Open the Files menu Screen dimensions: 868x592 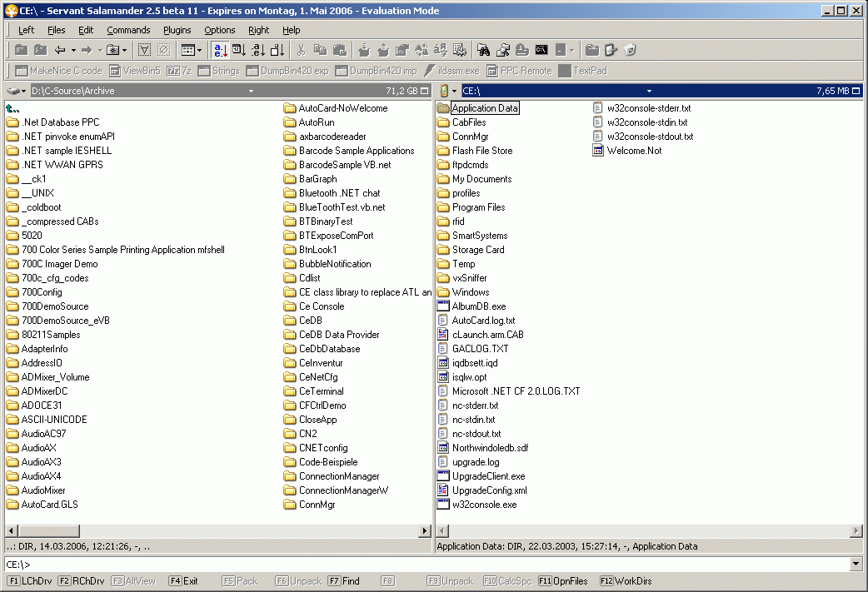click(56, 31)
